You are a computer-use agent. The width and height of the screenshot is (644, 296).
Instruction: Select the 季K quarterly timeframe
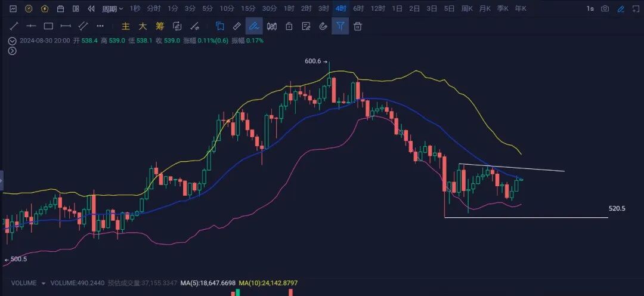(x=503, y=8)
